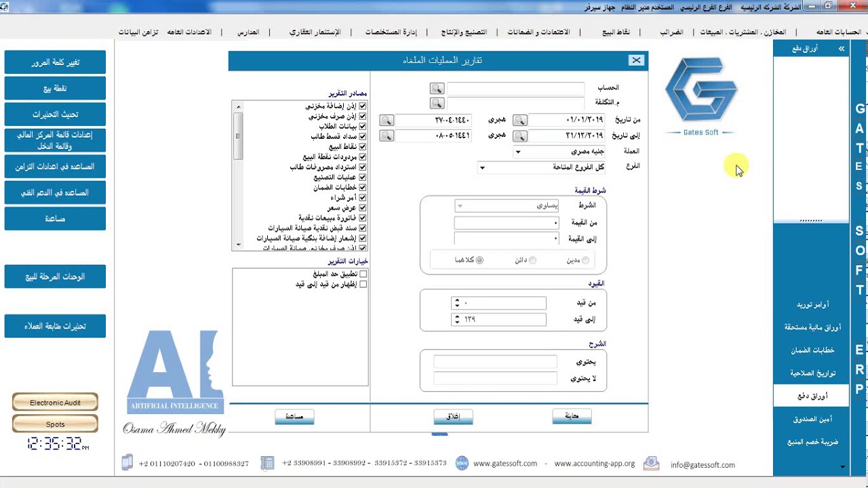Screen dimensions: 868x488
Task: Click معاينة preview button
Action: (x=572, y=416)
